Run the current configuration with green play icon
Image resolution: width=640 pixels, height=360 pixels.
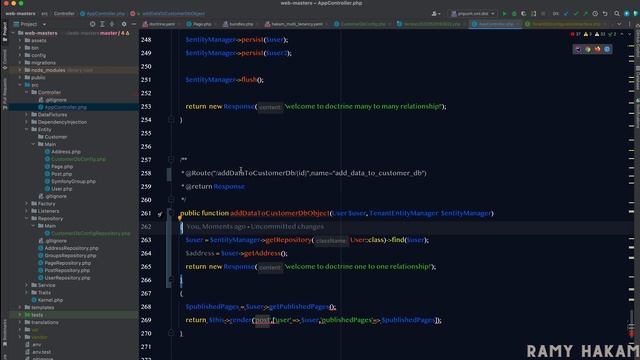point(504,13)
